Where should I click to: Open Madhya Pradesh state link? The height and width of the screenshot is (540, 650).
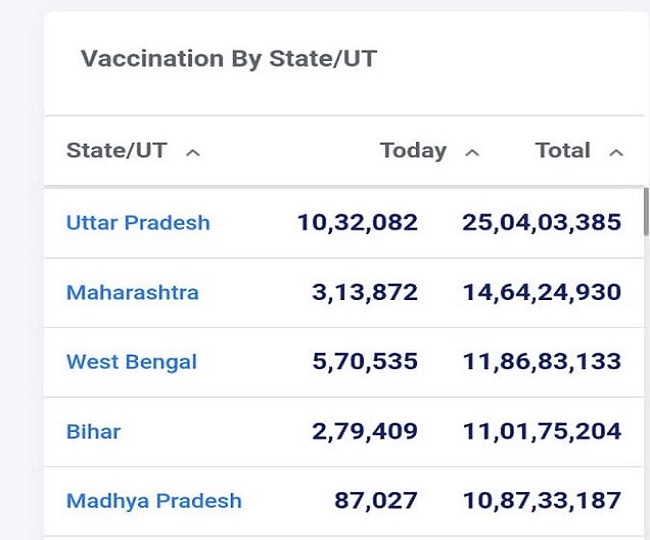(x=154, y=501)
